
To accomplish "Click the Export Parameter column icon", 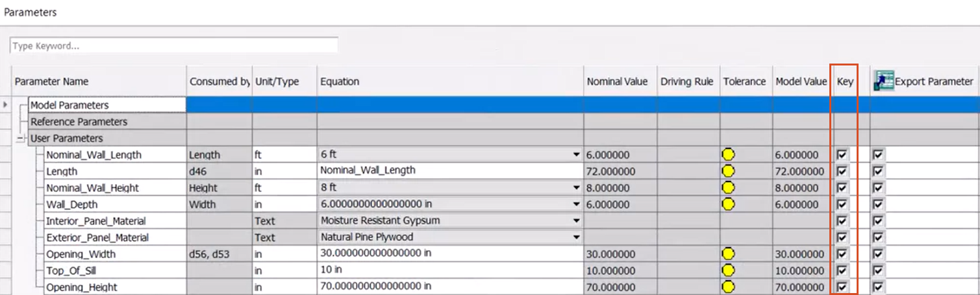I will coord(884,81).
